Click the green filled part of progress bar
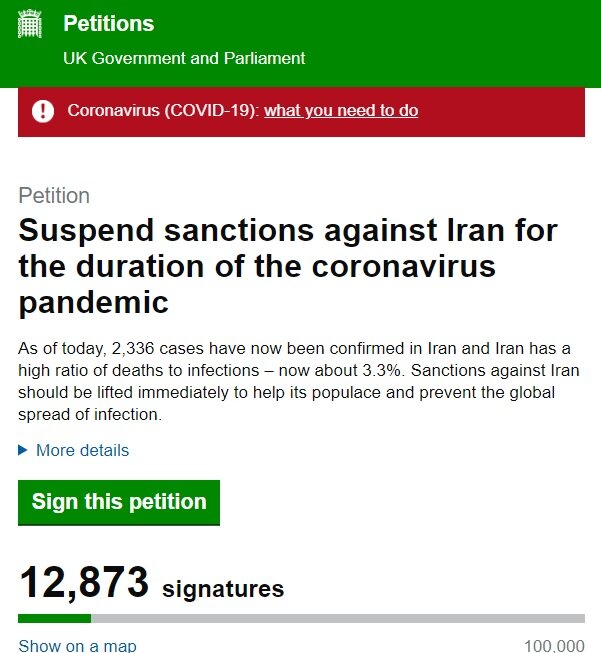The height and width of the screenshot is (653, 601). 55,618
